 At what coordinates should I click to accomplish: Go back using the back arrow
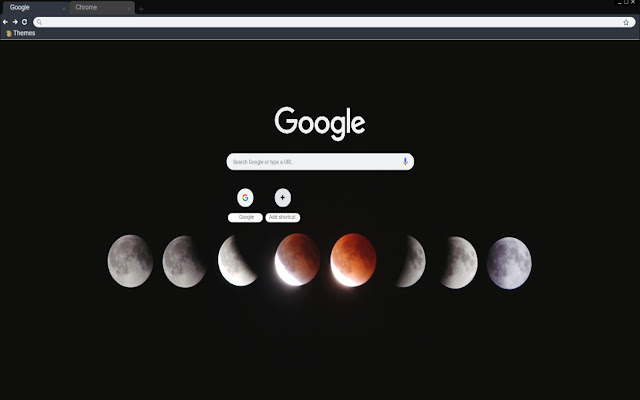[5, 22]
